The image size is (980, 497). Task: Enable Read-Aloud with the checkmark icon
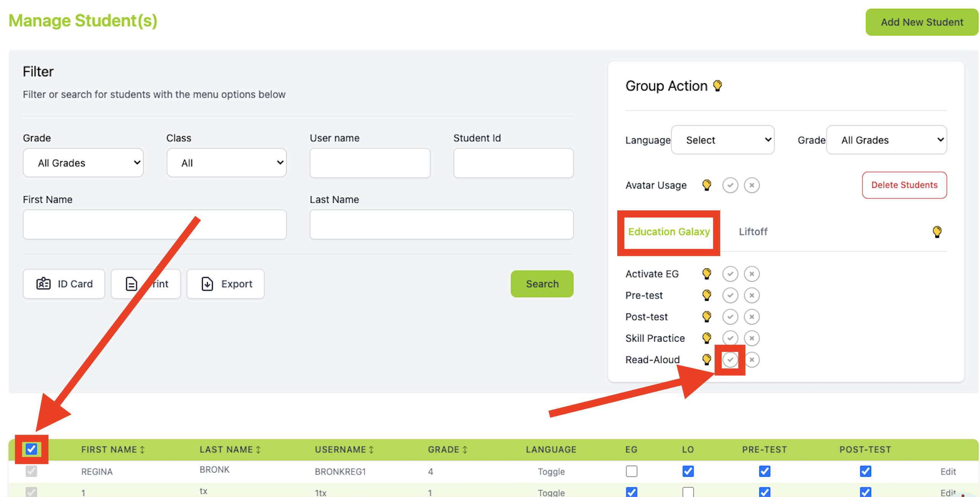click(730, 359)
